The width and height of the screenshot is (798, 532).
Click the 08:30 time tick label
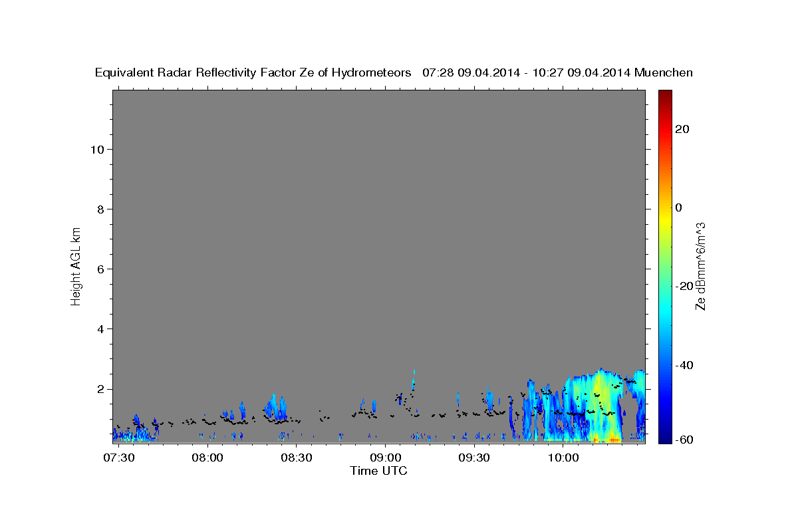tap(297, 458)
